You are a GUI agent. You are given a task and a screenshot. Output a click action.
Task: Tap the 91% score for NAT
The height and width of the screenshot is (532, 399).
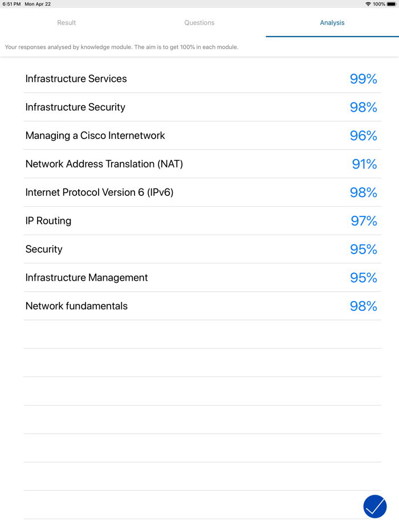click(x=364, y=164)
